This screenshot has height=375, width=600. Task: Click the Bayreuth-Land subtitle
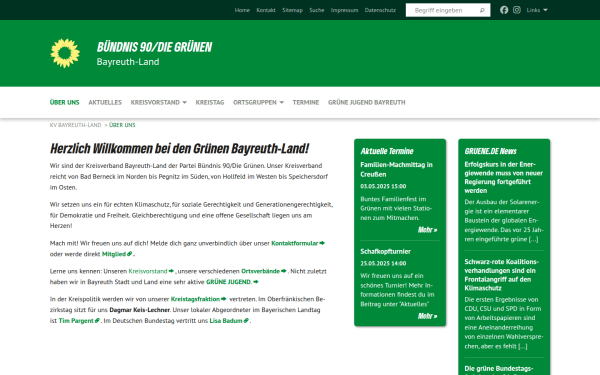tap(128, 62)
